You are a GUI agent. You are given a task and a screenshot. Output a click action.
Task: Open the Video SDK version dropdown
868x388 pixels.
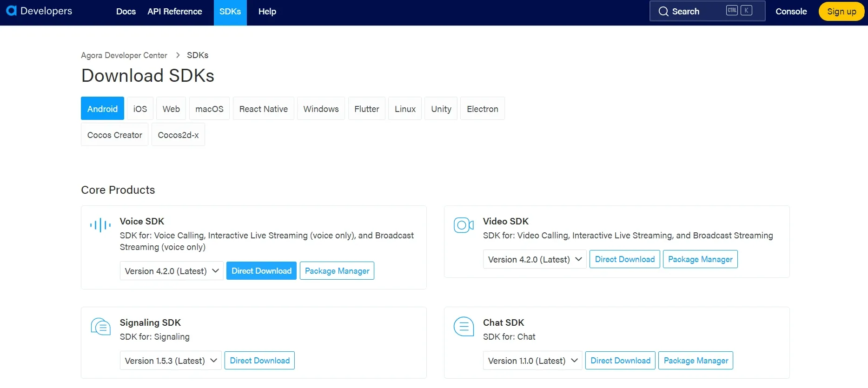[535, 259]
